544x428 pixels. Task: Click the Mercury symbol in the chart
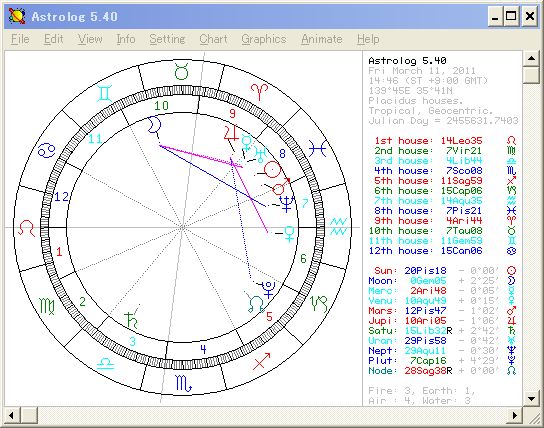point(246,142)
